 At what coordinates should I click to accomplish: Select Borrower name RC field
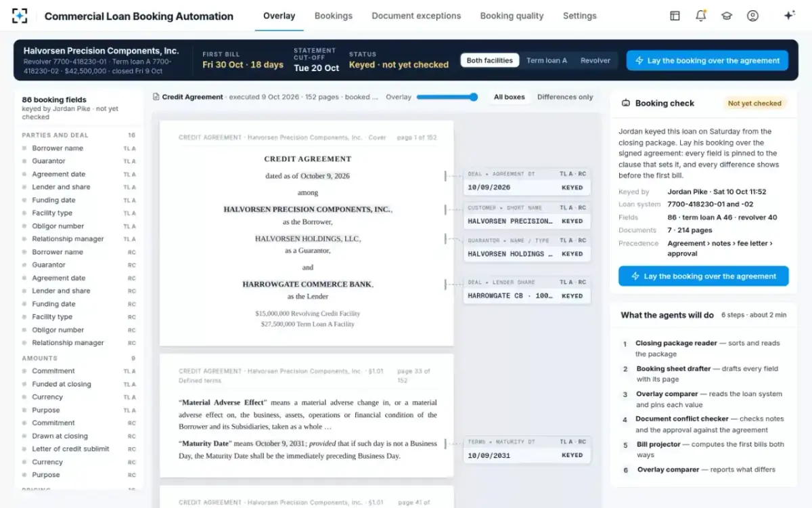[x=79, y=252]
